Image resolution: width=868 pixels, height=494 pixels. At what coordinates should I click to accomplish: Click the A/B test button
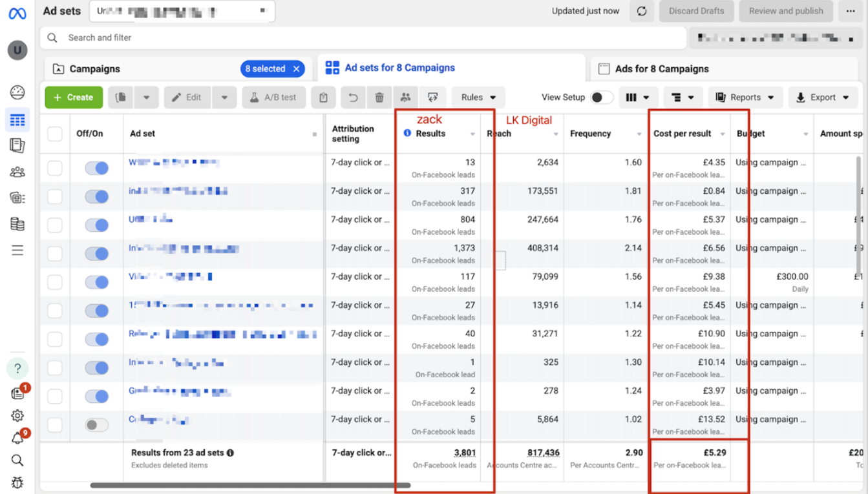click(x=274, y=98)
